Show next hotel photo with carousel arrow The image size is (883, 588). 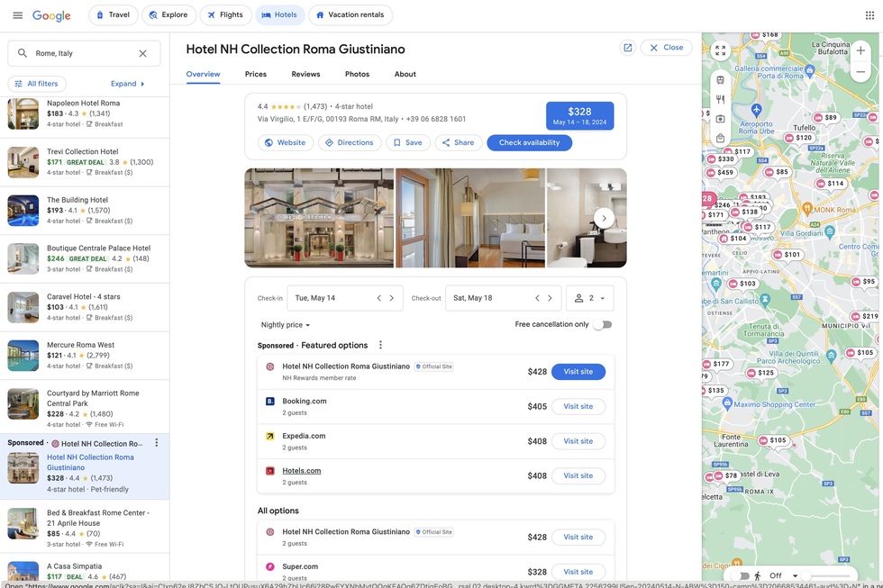tap(604, 218)
